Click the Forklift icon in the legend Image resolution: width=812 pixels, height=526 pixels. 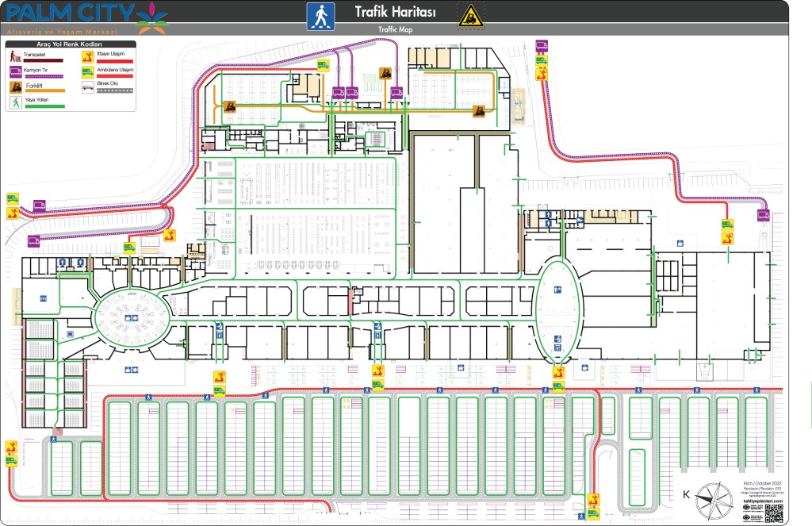tap(14, 86)
